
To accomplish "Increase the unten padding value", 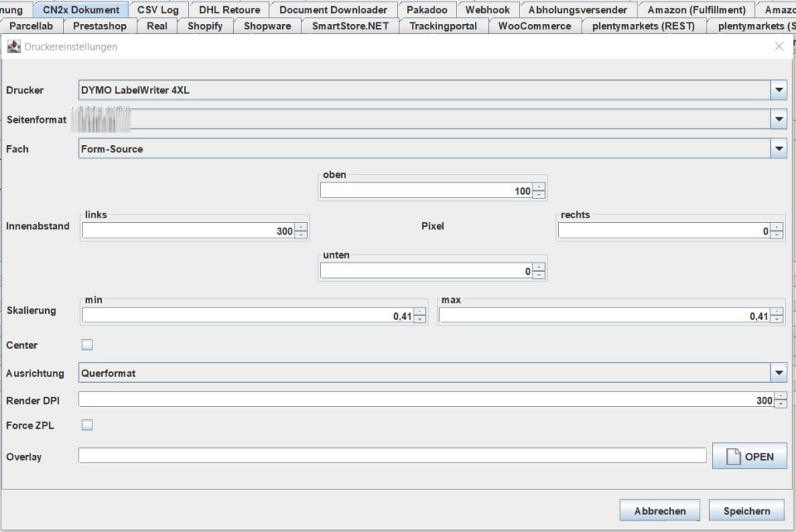I will [x=539, y=266].
